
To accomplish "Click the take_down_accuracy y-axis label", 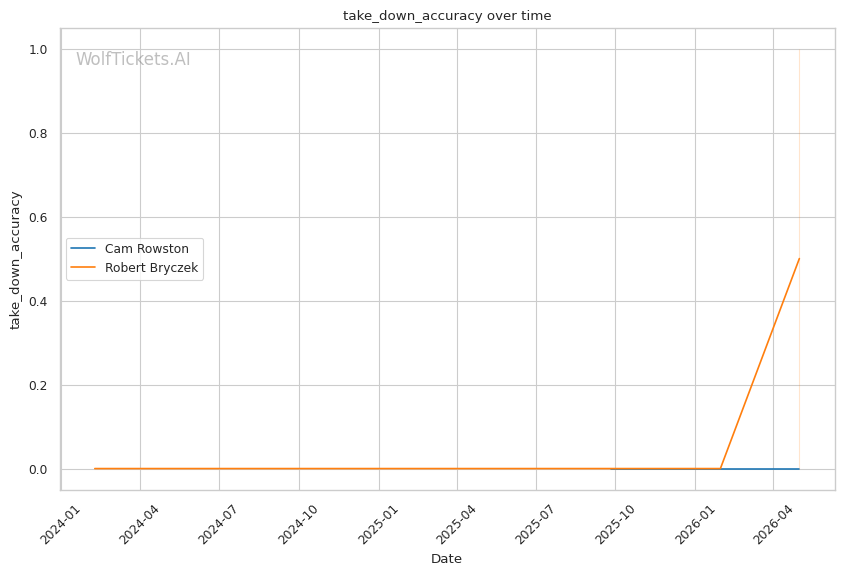I will pyautogui.click(x=15, y=261).
